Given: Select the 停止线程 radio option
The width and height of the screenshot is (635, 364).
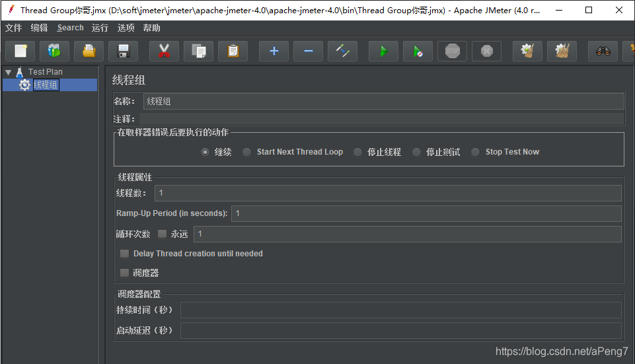Looking at the screenshot, I should pyautogui.click(x=357, y=152).
